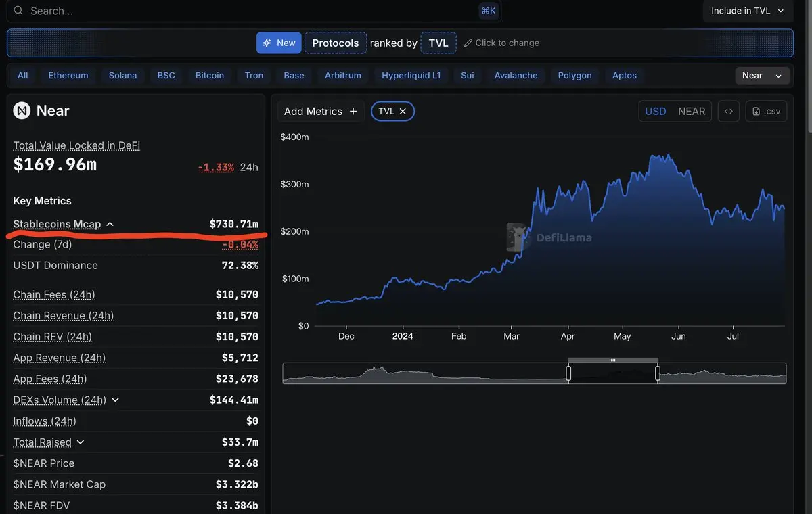This screenshot has width=812, height=514.
Task: Click the Near logo icon
Action: [x=22, y=110]
